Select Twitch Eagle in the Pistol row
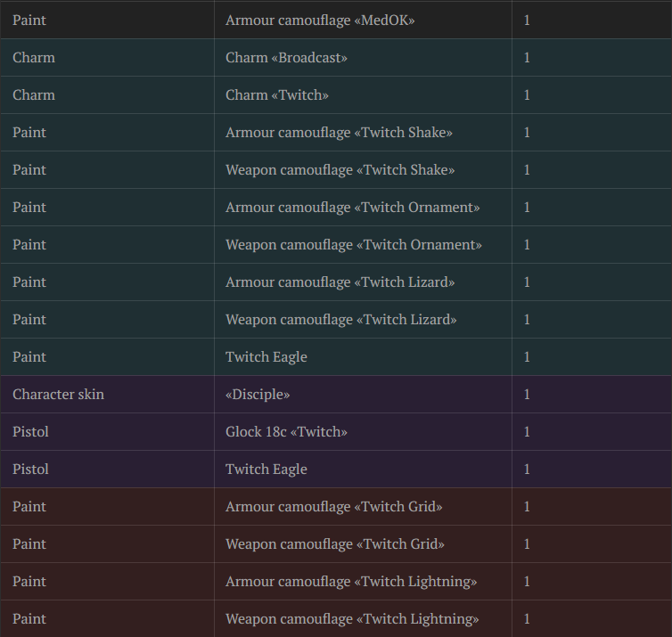The width and height of the screenshot is (672, 637). coord(266,470)
